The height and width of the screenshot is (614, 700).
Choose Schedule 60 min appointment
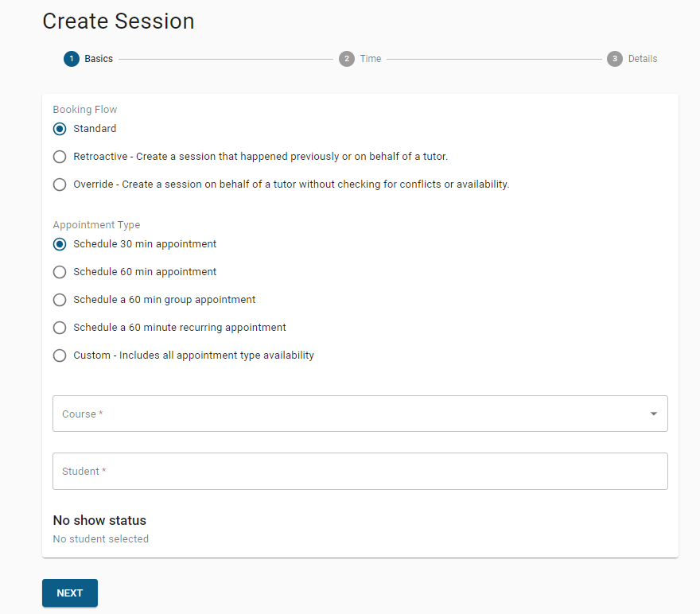point(60,272)
